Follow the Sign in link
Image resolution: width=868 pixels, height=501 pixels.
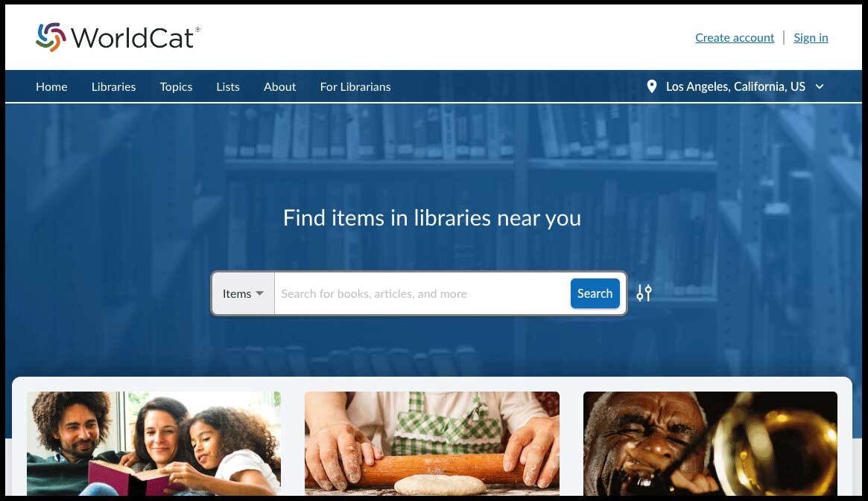coord(811,38)
